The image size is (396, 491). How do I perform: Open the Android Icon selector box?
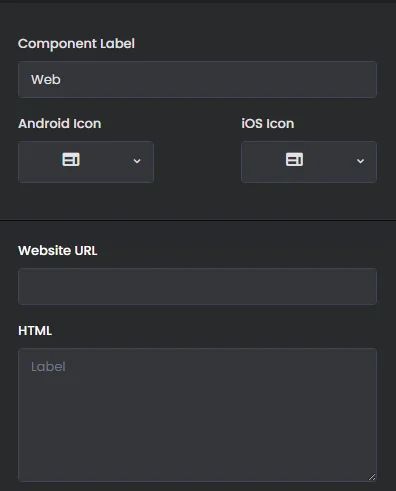point(86,162)
